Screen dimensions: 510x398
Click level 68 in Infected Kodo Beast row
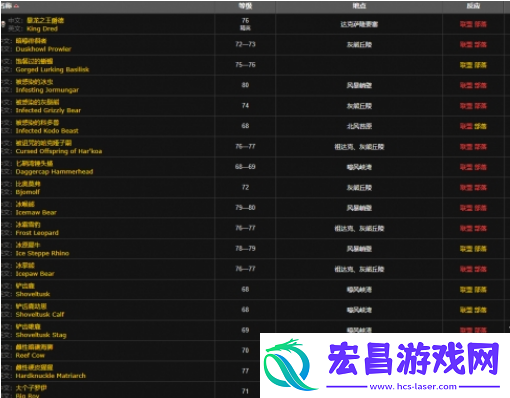245,126
